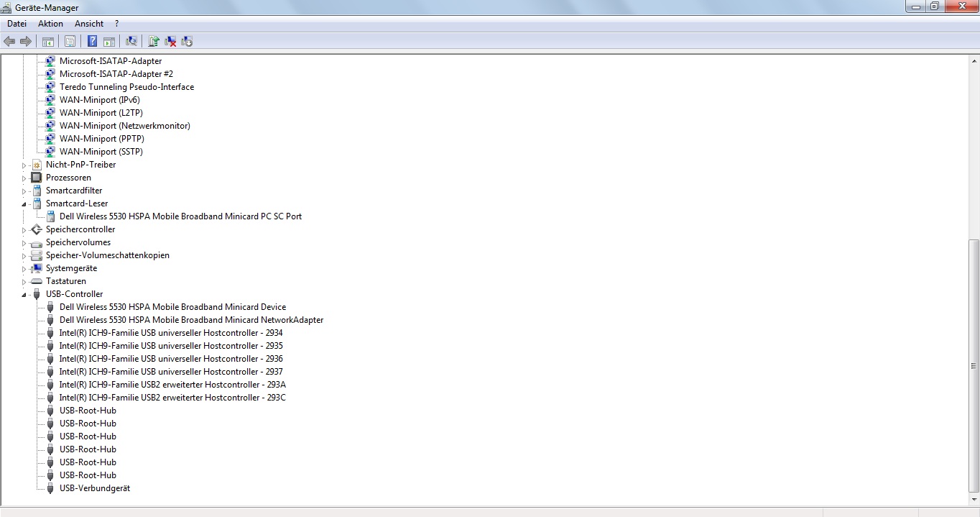Click the USB-Verbundgerät plug icon
This screenshot has height=517, width=980.
pos(50,488)
